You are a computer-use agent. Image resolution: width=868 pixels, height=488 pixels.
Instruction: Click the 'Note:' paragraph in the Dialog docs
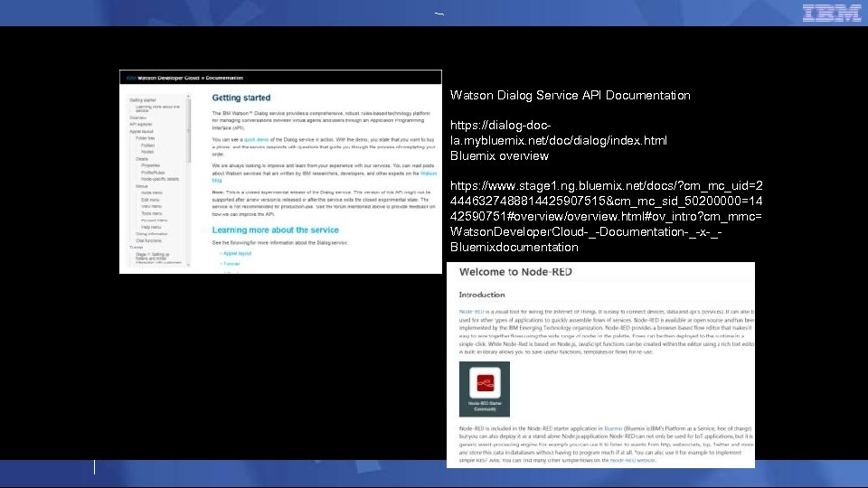tap(324, 203)
